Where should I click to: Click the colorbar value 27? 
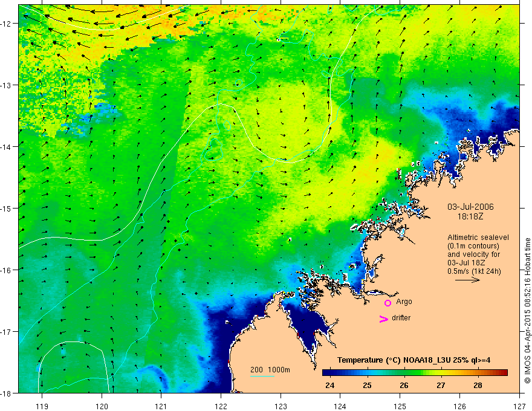point(441,386)
